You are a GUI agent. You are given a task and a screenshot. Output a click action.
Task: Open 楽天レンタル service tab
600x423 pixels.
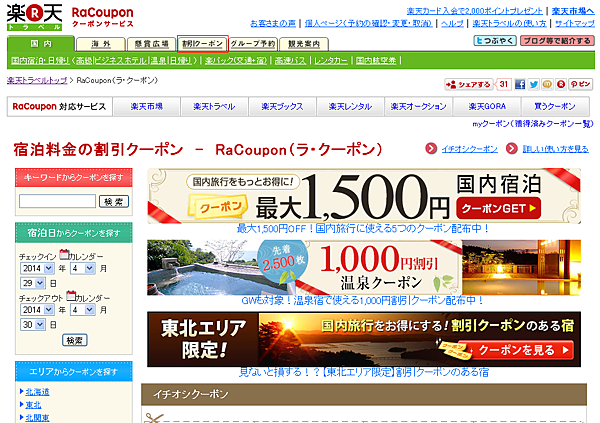point(351,106)
